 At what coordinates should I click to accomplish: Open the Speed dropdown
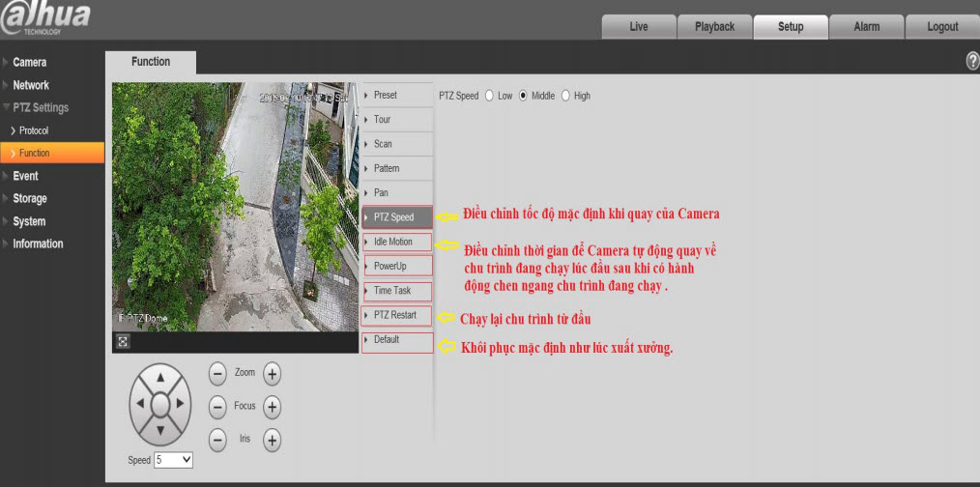174,460
